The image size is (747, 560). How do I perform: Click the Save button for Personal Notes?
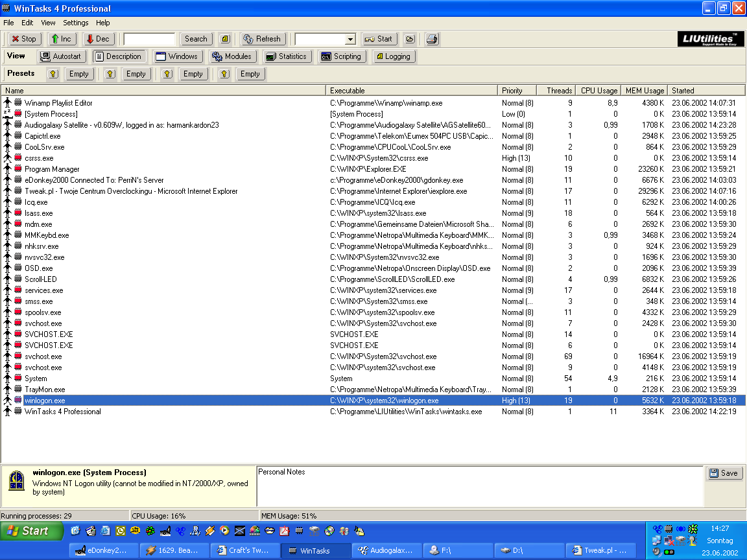pyautogui.click(x=724, y=473)
